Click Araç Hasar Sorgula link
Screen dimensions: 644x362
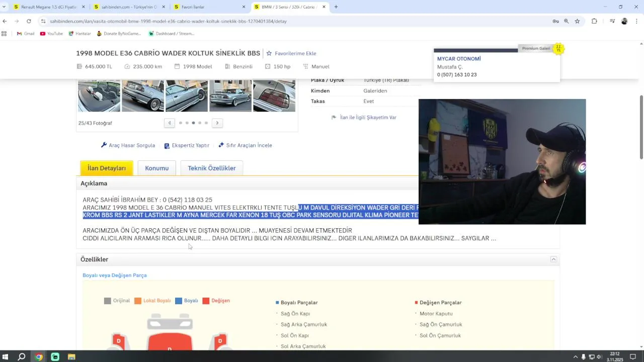pyautogui.click(x=128, y=145)
